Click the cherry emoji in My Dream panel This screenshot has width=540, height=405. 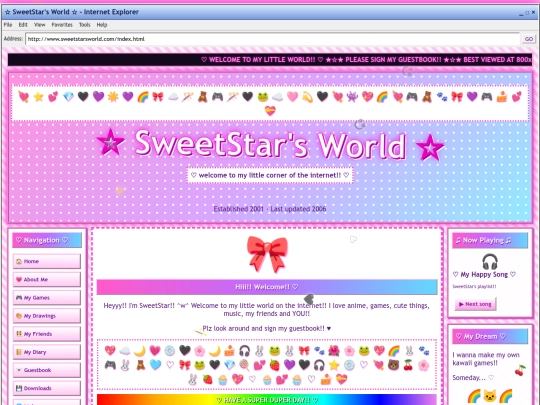coord(520,371)
